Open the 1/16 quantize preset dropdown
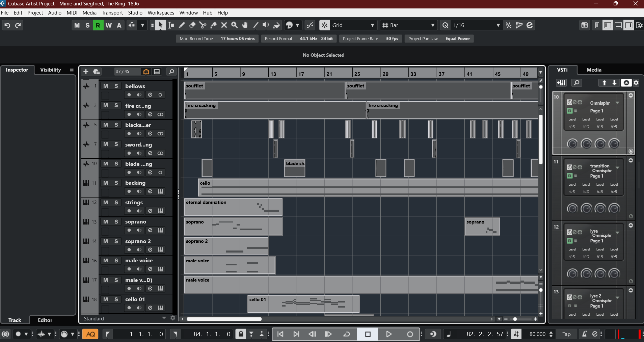 click(476, 25)
